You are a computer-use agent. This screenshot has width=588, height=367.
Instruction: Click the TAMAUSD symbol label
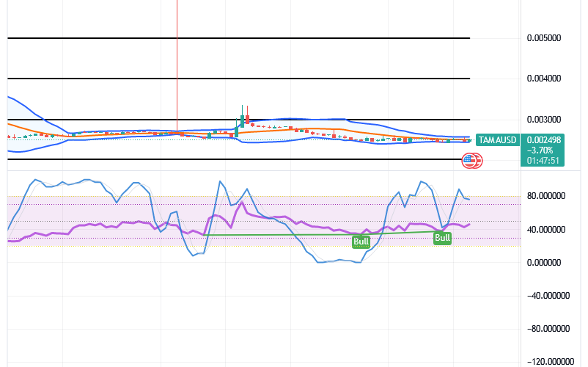(x=498, y=140)
